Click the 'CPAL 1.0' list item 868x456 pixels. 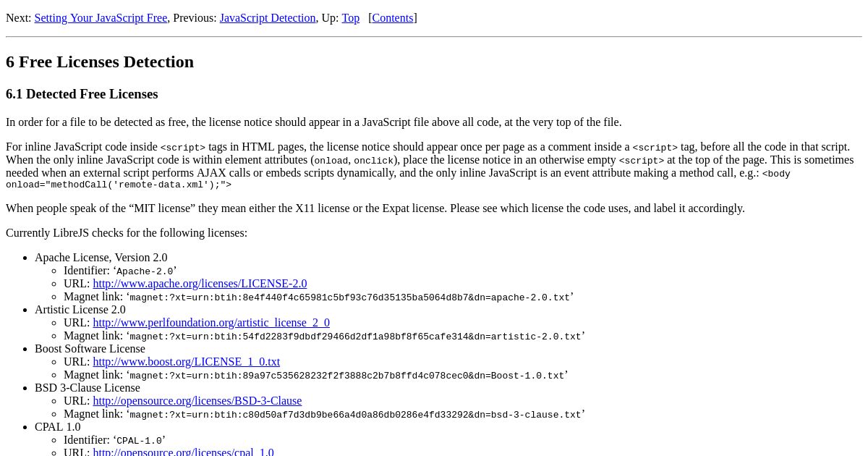pos(58,427)
